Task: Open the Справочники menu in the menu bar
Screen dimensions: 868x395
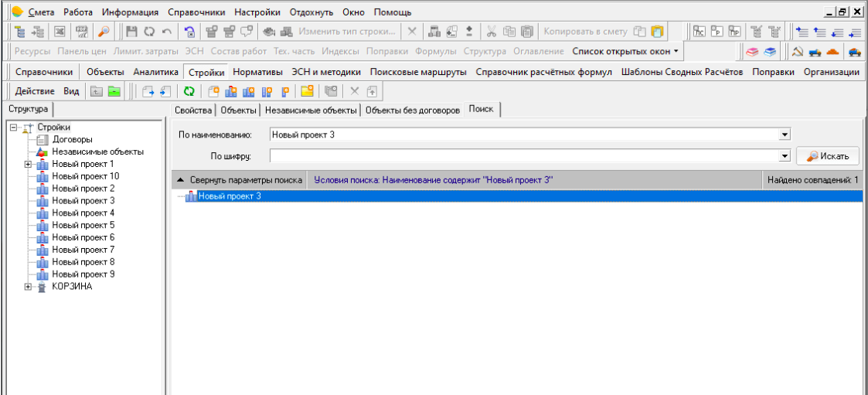Action: 196,12
